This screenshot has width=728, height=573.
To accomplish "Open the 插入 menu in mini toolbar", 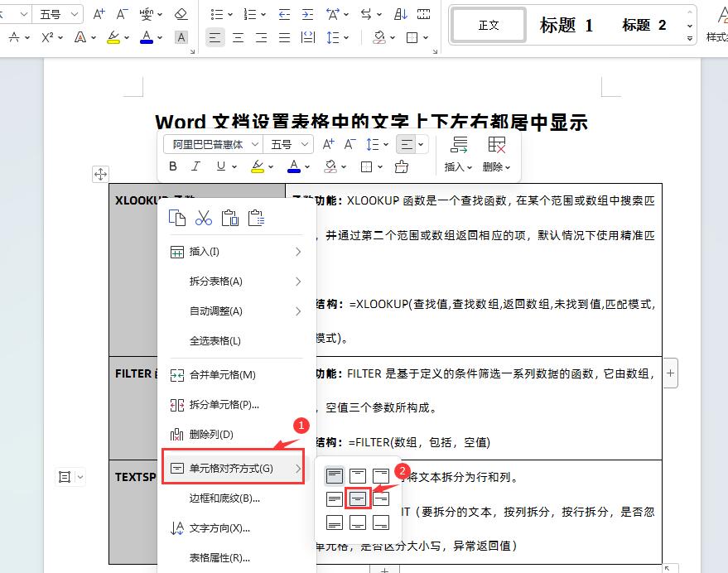I will tap(458, 154).
